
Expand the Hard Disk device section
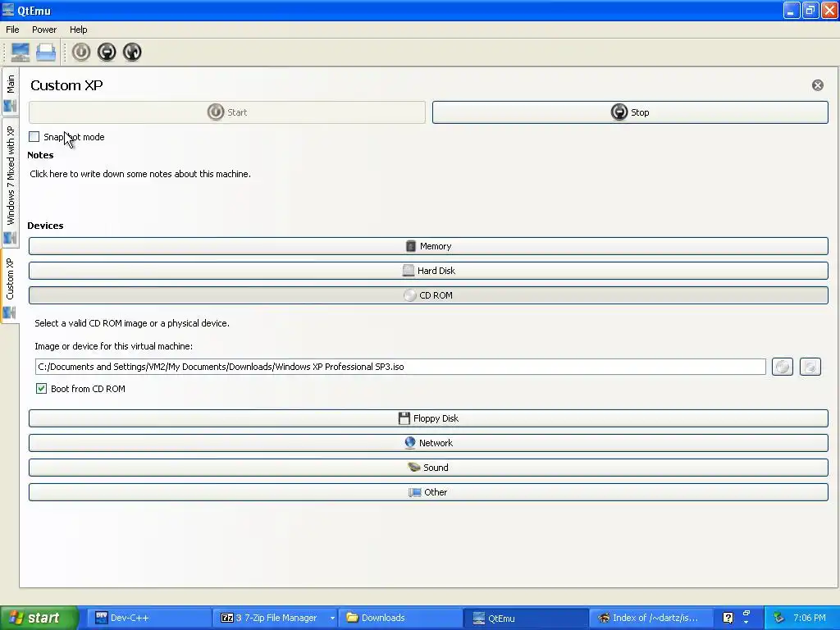pyautogui.click(x=428, y=271)
